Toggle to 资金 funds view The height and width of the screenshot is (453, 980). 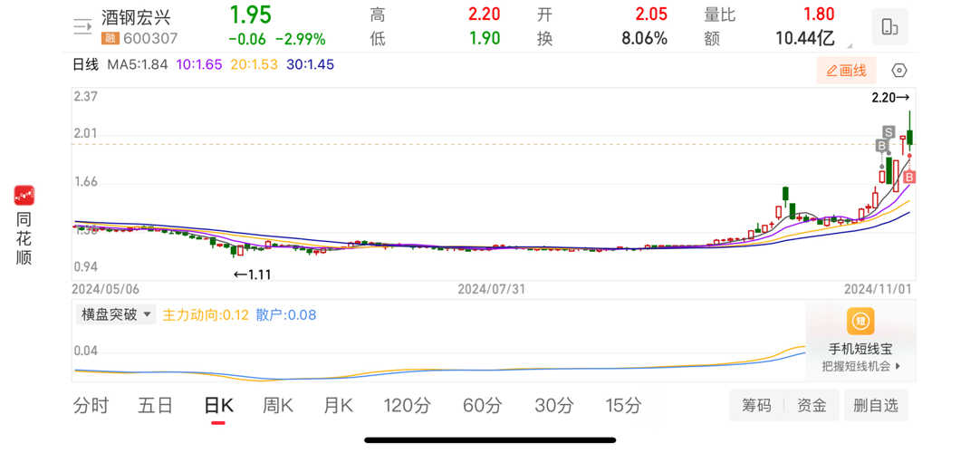click(812, 405)
